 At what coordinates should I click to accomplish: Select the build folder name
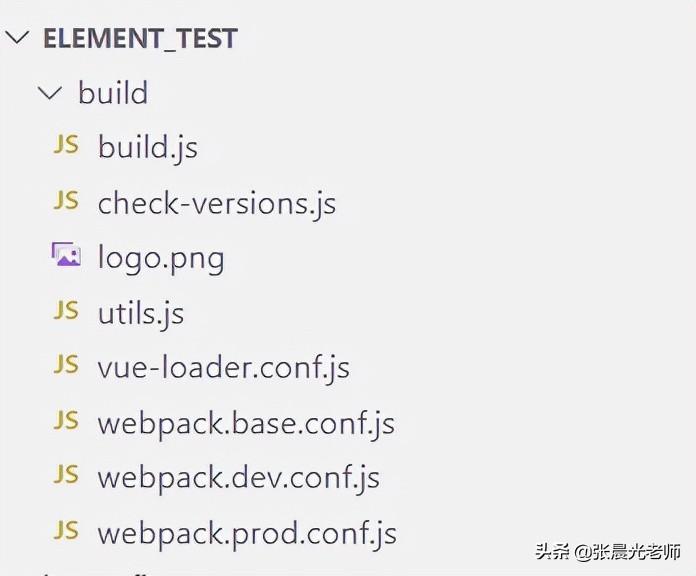113,93
